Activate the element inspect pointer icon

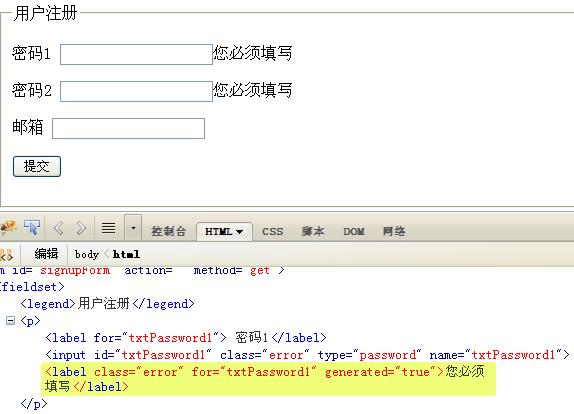coord(32,228)
